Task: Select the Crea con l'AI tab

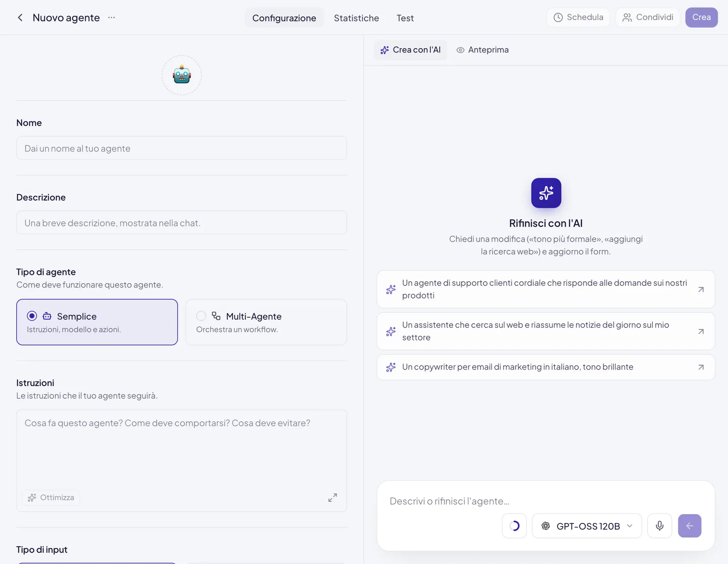Action: pos(410,50)
